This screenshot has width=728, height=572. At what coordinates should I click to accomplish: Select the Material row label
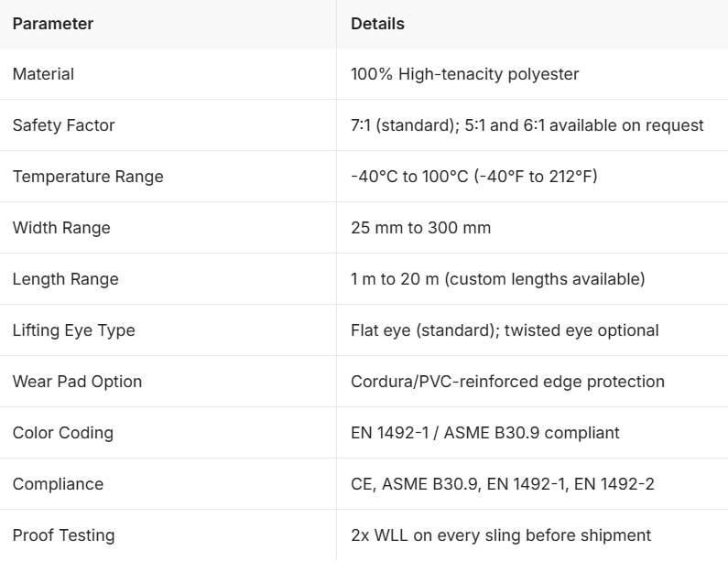[43, 74]
